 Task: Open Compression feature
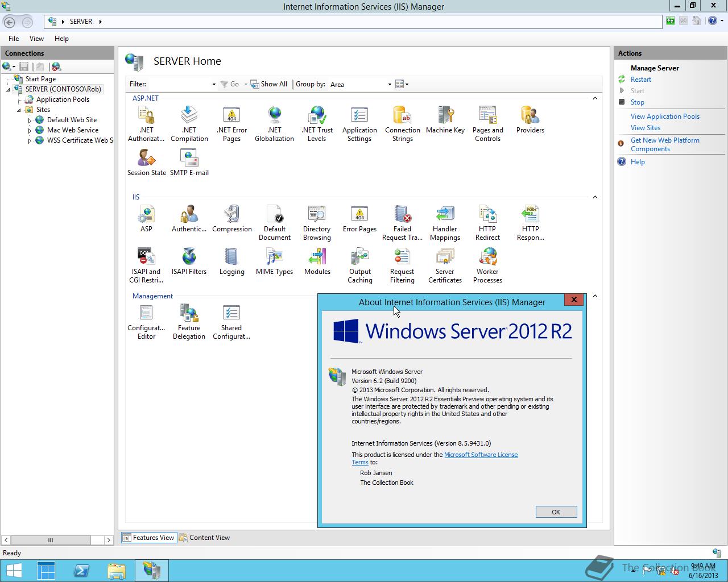(232, 219)
